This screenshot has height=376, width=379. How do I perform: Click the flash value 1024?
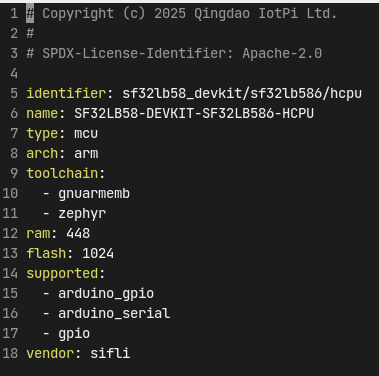click(x=98, y=253)
